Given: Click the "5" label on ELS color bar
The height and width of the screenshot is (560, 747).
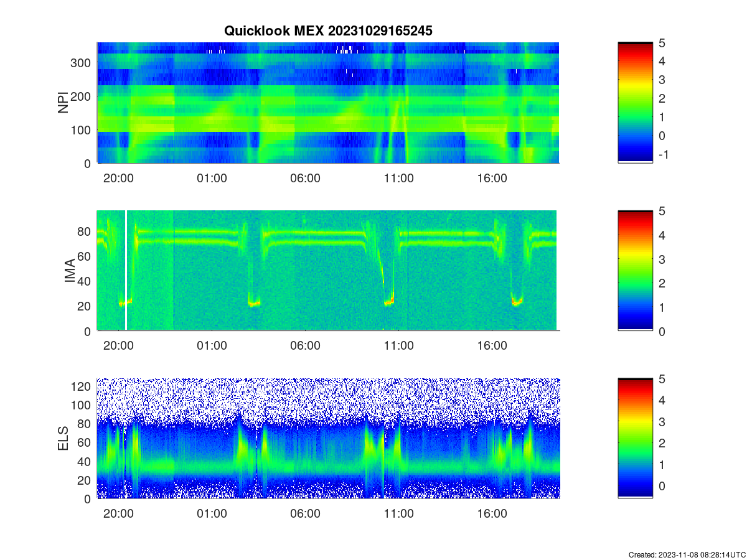Looking at the screenshot, I should click(x=662, y=379).
